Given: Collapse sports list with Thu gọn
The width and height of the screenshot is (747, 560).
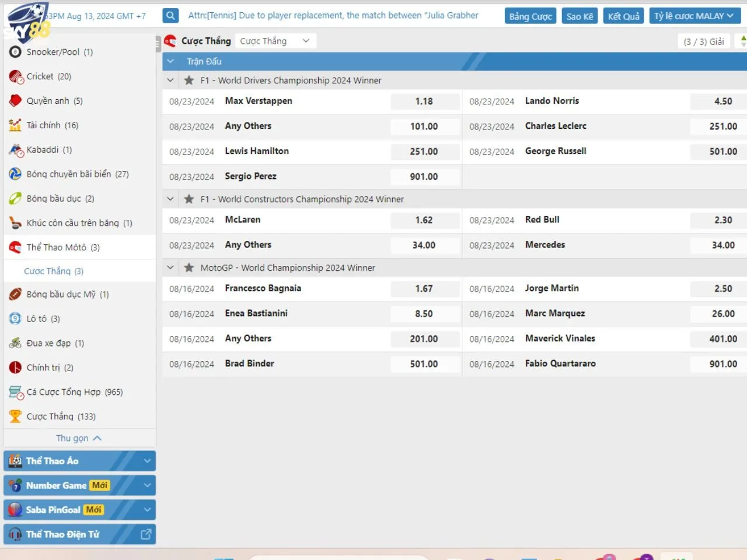Looking at the screenshot, I should coord(79,438).
